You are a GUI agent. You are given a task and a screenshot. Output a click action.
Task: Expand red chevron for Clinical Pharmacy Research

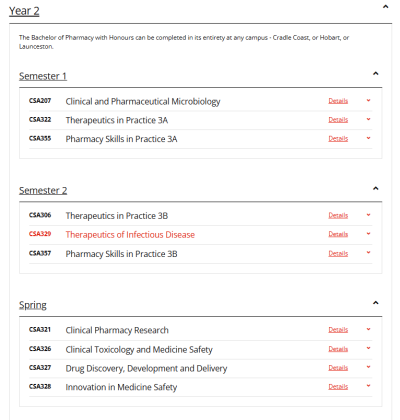pyautogui.click(x=368, y=329)
